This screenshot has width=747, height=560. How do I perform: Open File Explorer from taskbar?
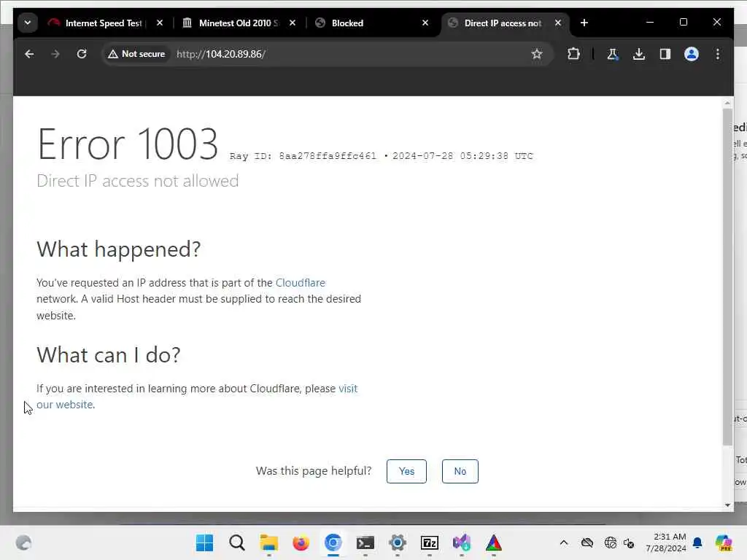268,542
